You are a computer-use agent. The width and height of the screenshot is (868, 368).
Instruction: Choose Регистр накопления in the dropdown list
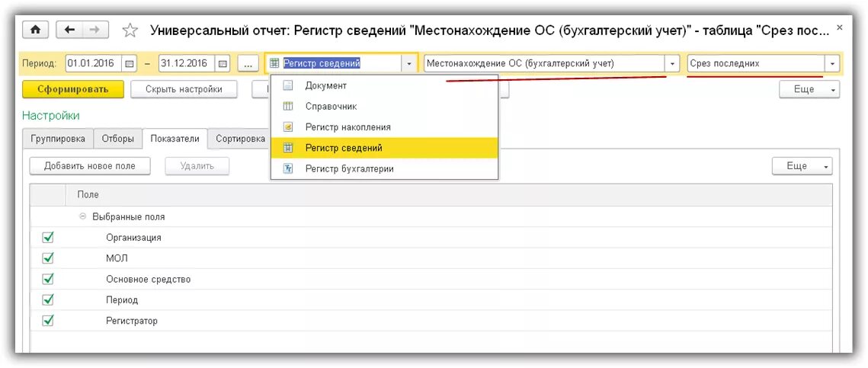385,127
